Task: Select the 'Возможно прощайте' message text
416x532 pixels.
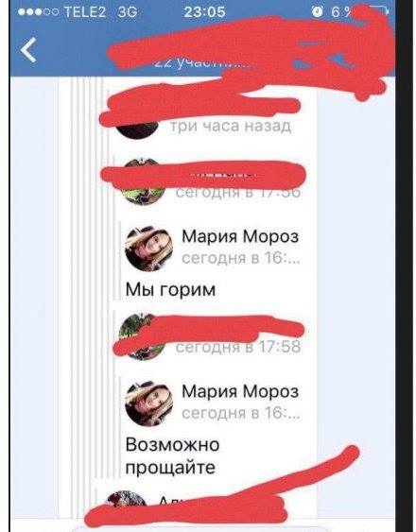Action: click(172, 455)
